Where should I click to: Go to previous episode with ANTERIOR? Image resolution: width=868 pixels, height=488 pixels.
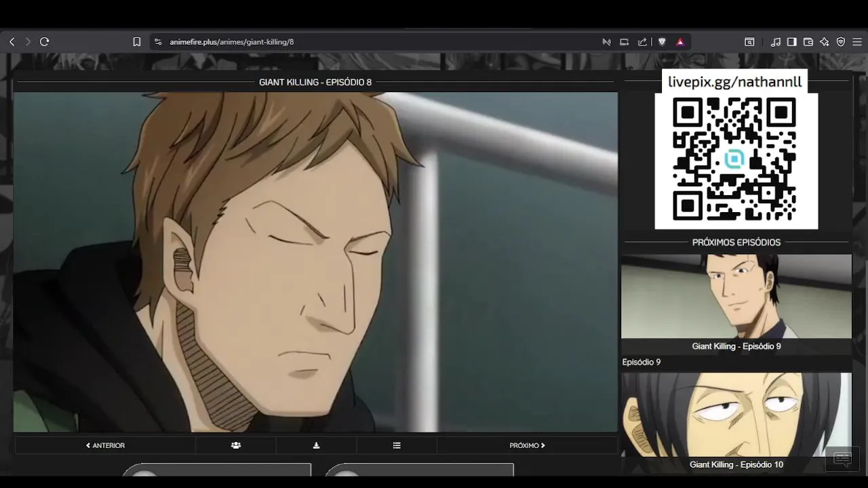click(x=105, y=445)
